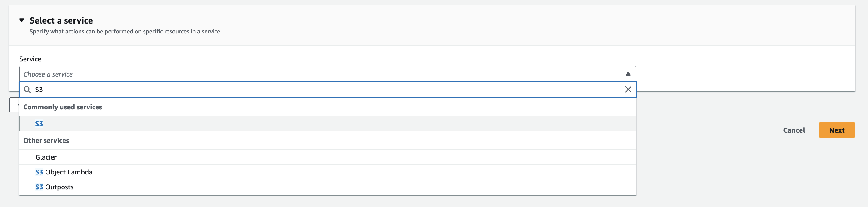The image size is (868, 207).
Task: Click the Other services header
Action: pos(46,140)
